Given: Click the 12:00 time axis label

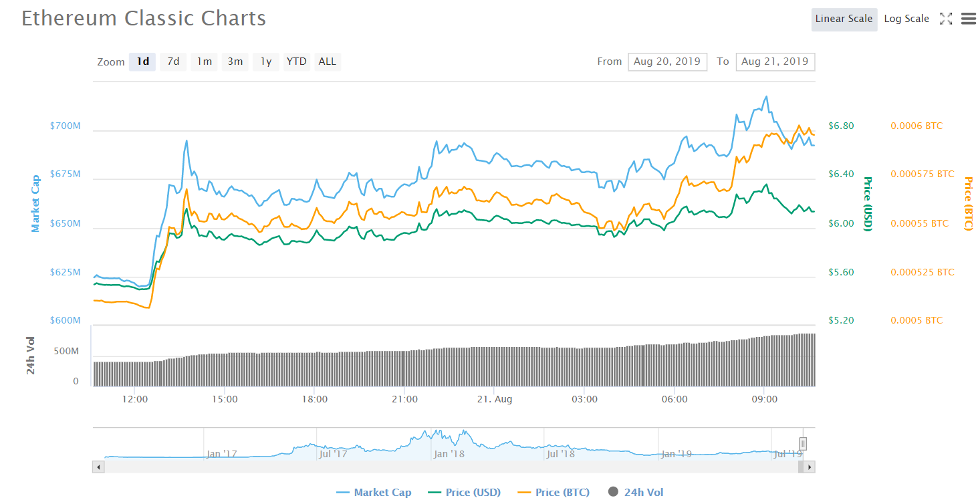Looking at the screenshot, I should tap(135, 399).
